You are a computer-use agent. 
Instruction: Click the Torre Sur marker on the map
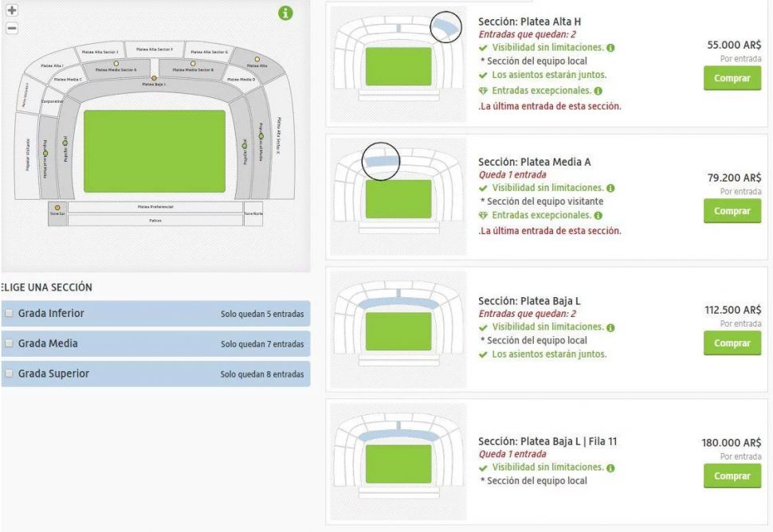point(57,208)
